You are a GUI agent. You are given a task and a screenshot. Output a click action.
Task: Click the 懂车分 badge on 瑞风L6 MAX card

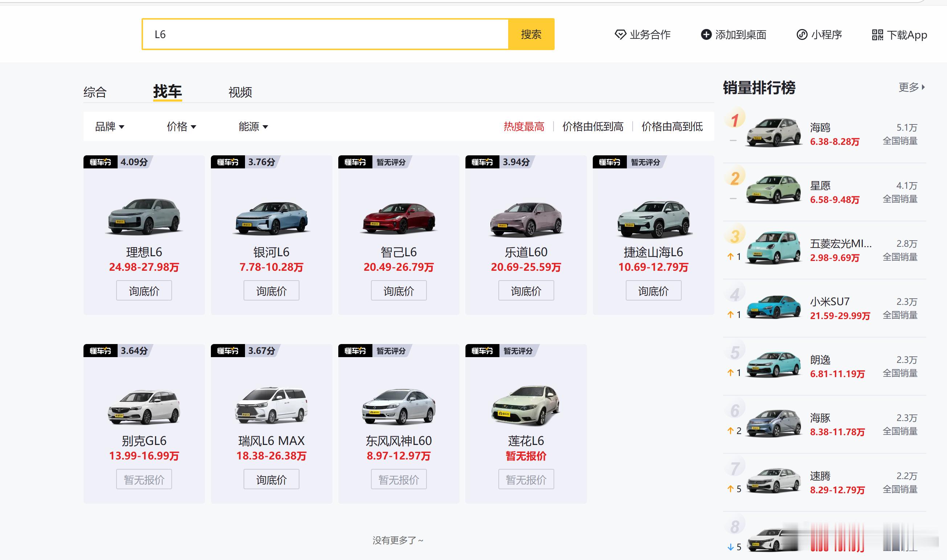coord(228,351)
